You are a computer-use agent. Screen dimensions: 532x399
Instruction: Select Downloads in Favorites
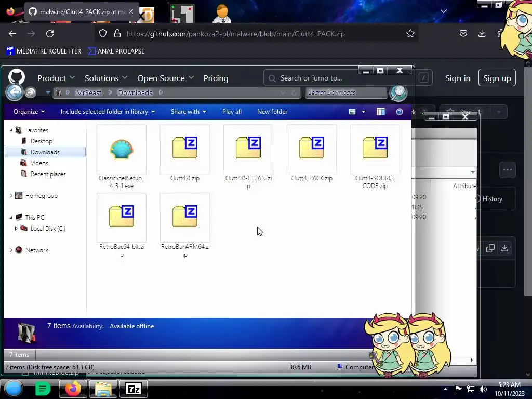(x=45, y=152)
